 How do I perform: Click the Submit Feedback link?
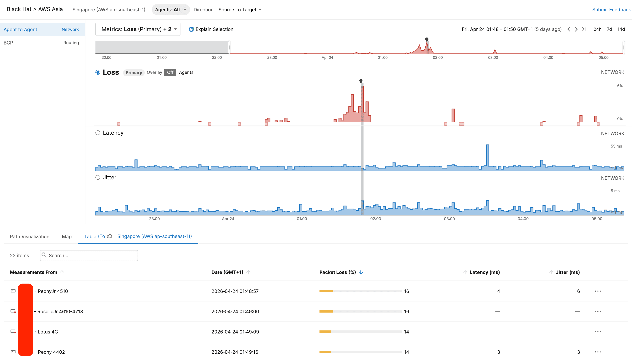(x=612, y=10)
